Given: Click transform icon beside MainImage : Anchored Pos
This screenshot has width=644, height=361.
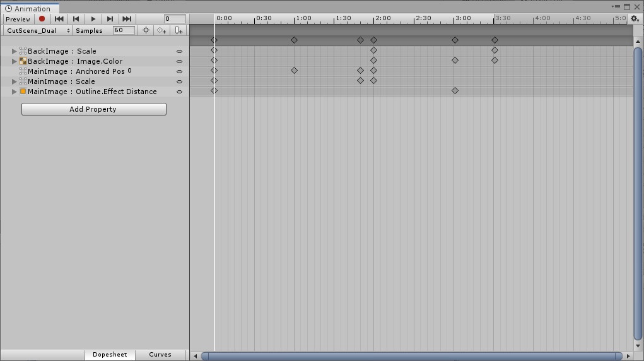Looking at the screenshot, I should pyautogui.click(x=23, y=71).
